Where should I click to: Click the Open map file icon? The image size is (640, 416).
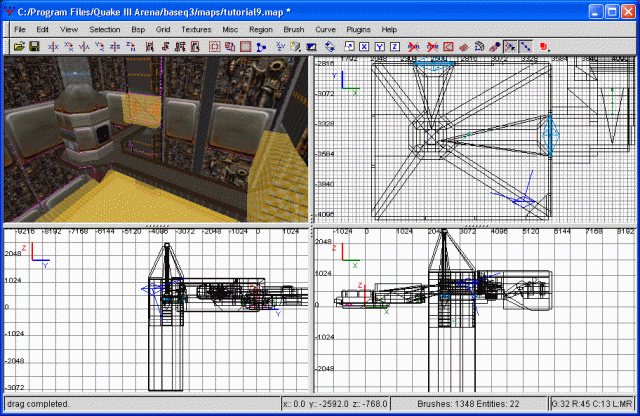pyautogui.click(x=19, y=47)
